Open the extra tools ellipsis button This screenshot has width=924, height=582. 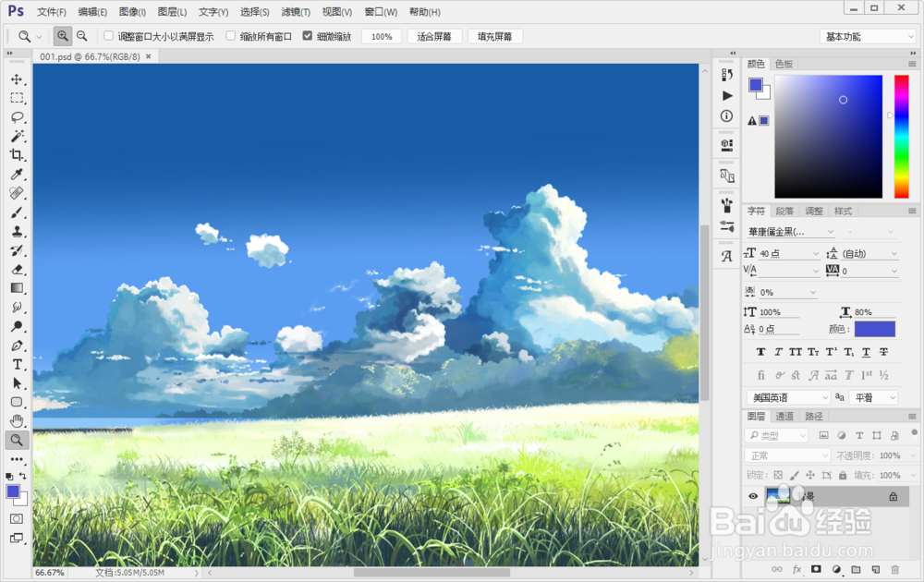17,459
